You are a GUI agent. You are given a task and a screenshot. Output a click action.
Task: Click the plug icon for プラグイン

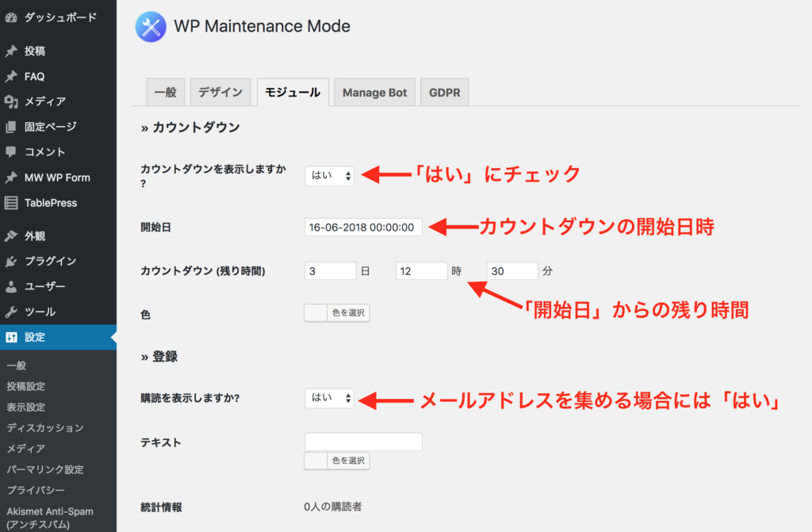coord(11,261)
